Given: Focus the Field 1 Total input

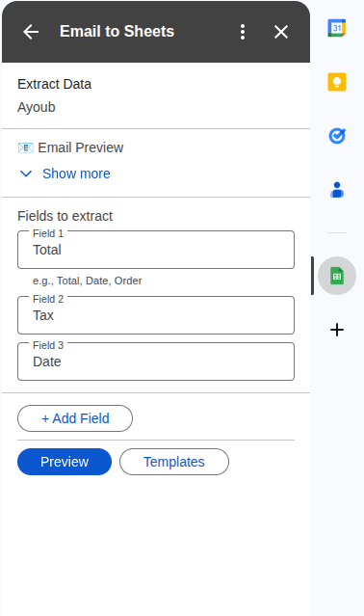Looking at the screenshot, I should 156,250.
